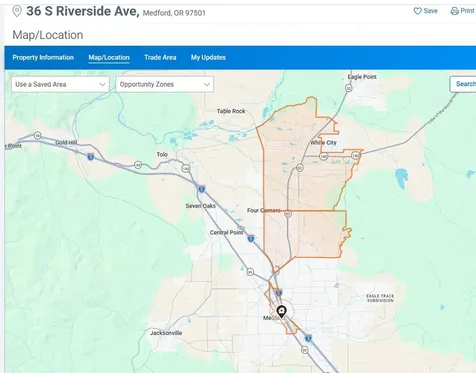
Task: Click the route 62 shield at Four Corners
Action: 288,214
